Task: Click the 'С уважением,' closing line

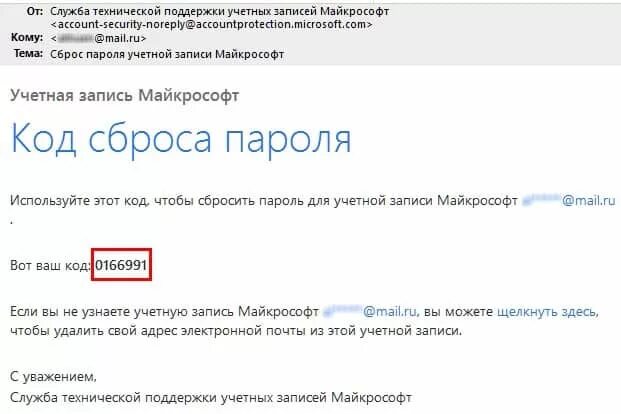Action: [x=53, y=376]
